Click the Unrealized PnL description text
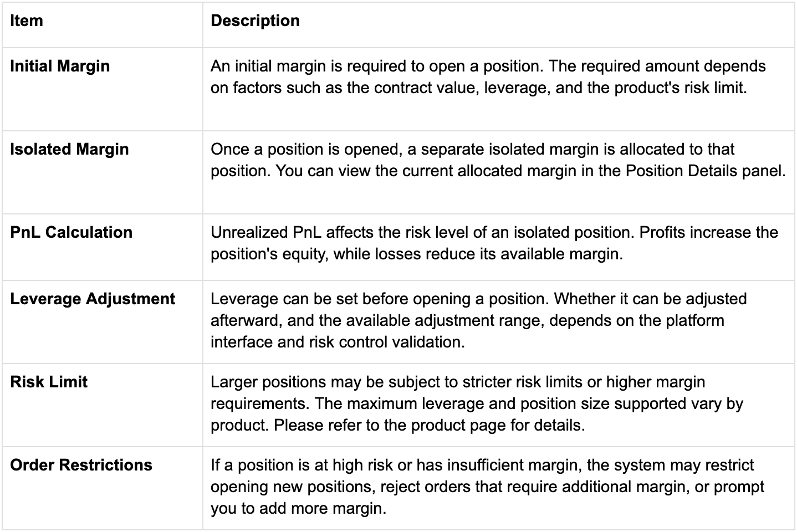 pyautogui.click(x=494, y=243)
